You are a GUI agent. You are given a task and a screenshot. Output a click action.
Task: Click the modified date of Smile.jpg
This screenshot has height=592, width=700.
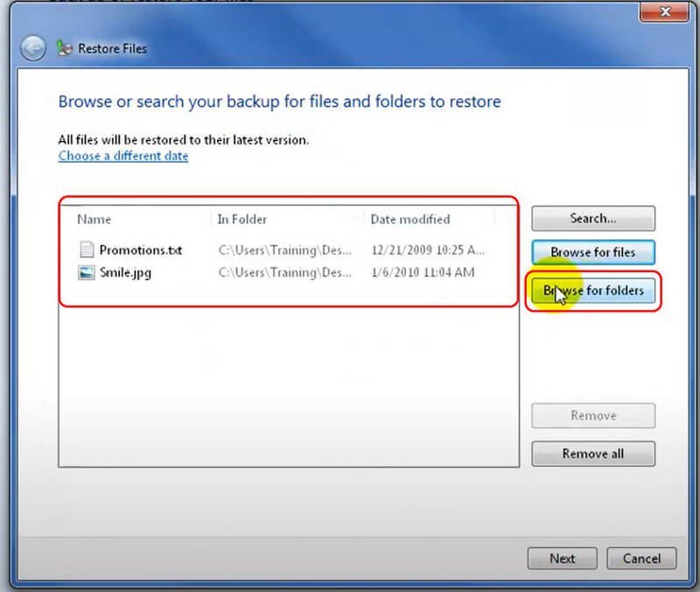pos(423,272)
